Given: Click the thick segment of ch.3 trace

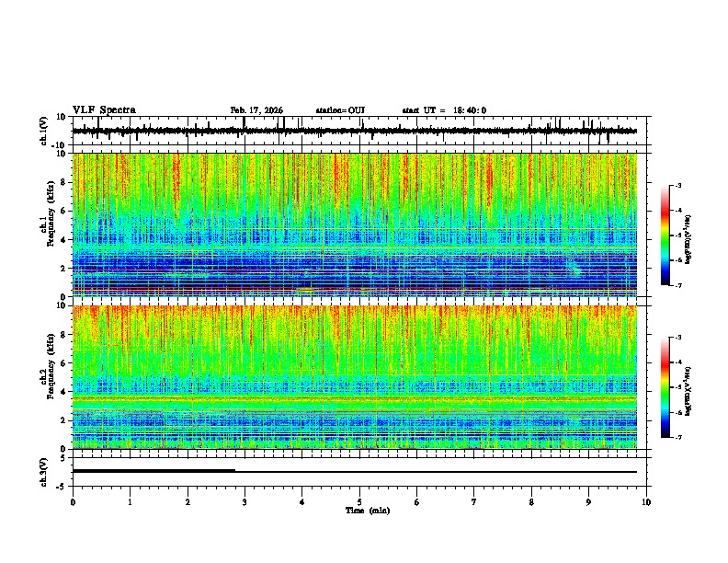Looking at the screenshot, I should click(154, 471).
